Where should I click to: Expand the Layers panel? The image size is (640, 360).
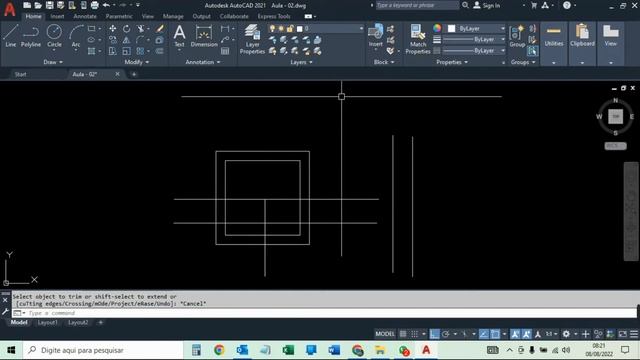point(301,62)
